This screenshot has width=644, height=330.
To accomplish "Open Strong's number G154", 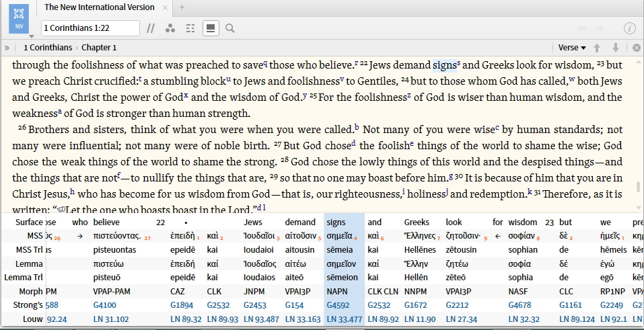I will 294,305.
